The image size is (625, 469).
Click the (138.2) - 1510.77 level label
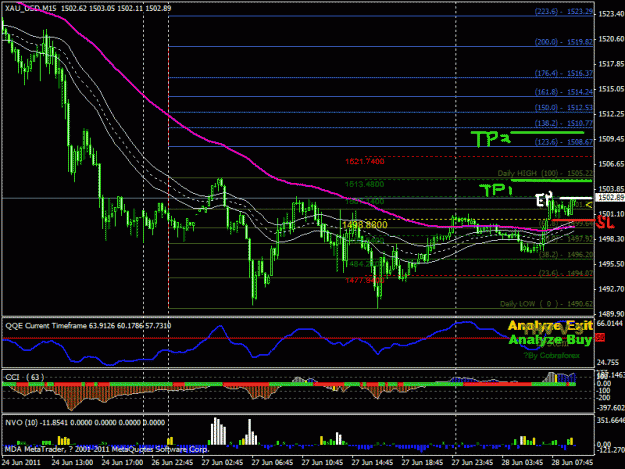point(564,124)
